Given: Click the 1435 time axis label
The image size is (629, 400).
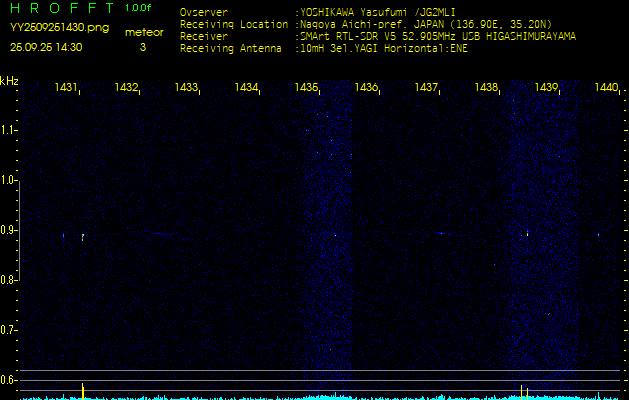Looking at the screenshot, I should tap(306, 87).
